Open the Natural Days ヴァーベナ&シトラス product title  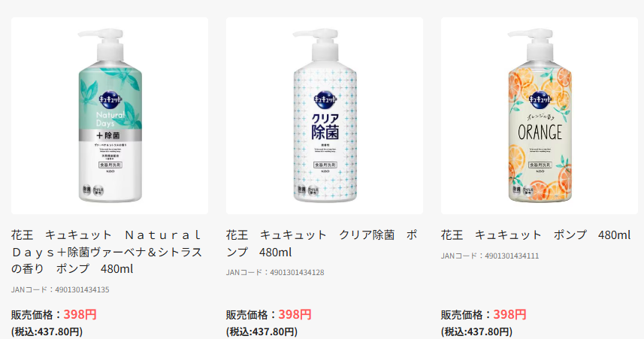(107, 252)
